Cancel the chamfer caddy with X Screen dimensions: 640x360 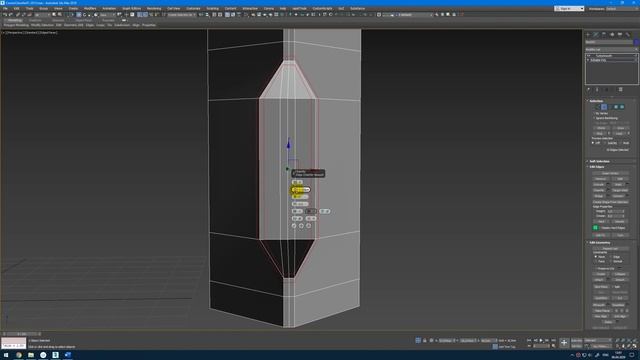click(x=309, y=226)
